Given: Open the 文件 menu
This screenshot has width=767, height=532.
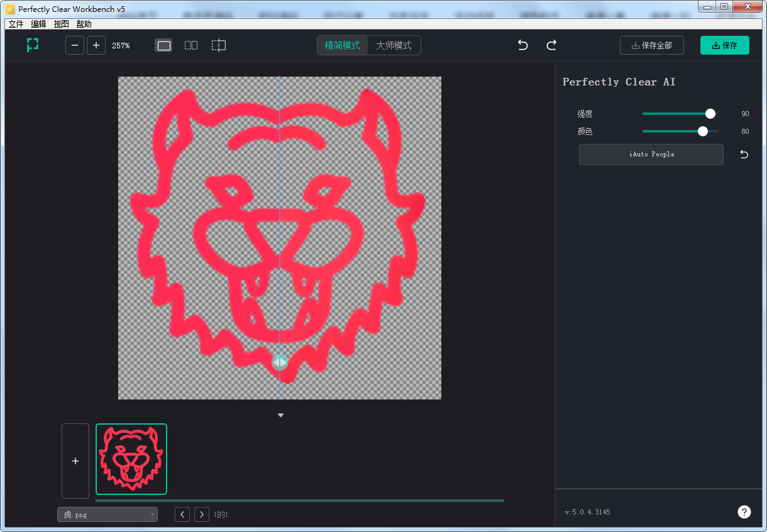Looking at the screenshot, I should click(x=15, y=23).
